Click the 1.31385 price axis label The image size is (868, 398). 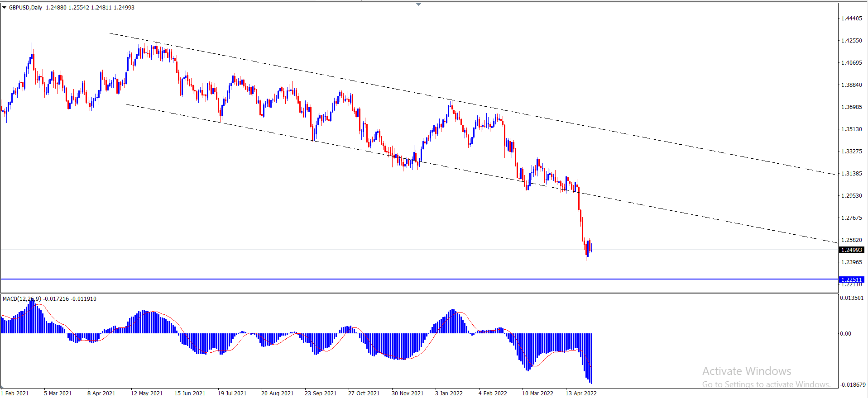tap(852, 174)
